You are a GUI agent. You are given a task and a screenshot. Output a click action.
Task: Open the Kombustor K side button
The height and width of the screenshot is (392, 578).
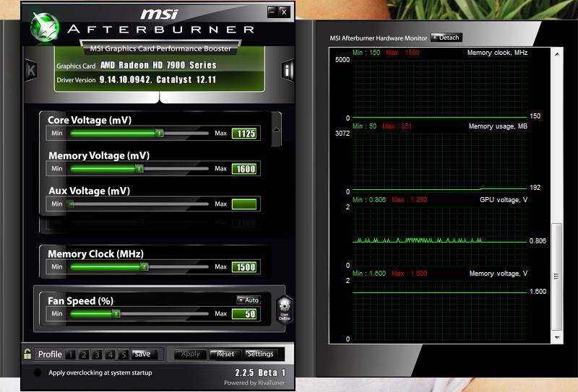pos(31,70)
